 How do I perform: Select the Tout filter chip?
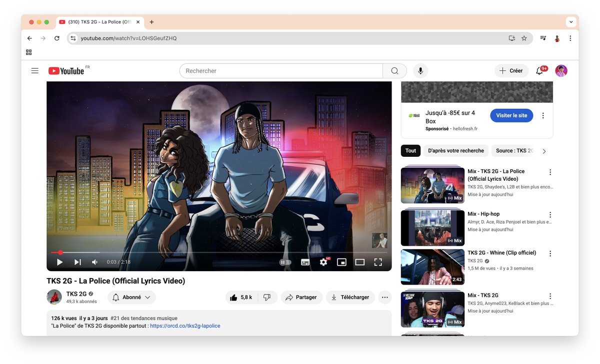point(410,151)
